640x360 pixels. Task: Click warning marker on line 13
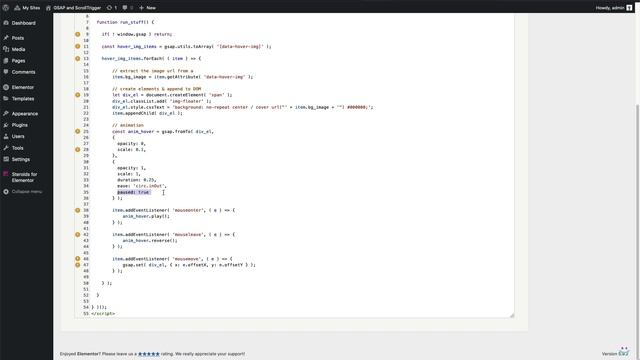tap(78, 58)
